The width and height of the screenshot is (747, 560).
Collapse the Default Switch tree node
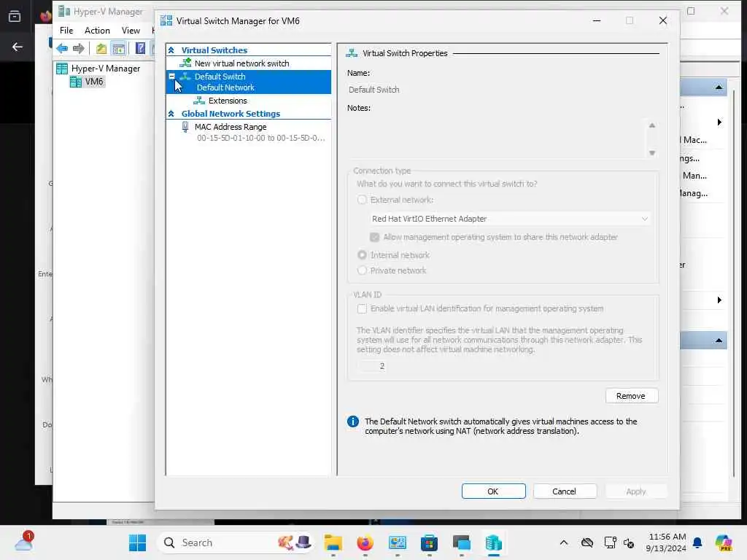172,76
